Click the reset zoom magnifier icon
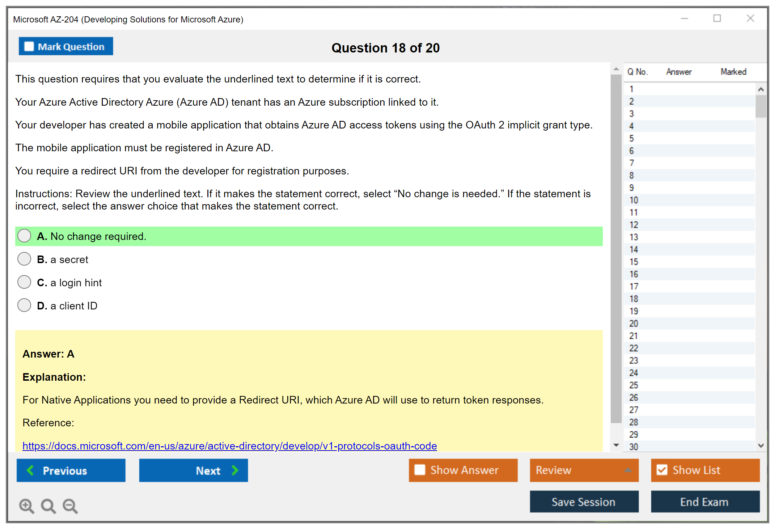778x532 pixels. [48, 506]
